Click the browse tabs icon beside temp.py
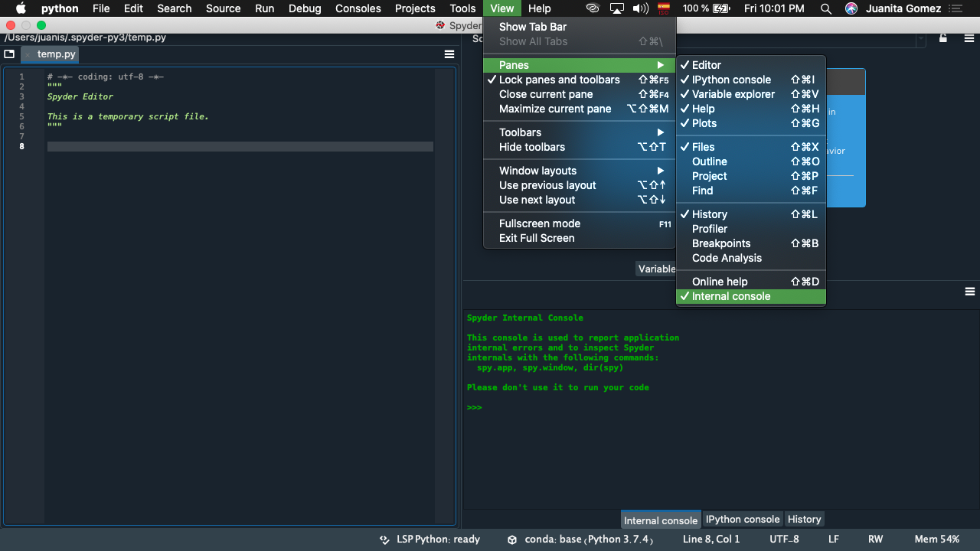 pyautogui.click(x=9, y=54)
